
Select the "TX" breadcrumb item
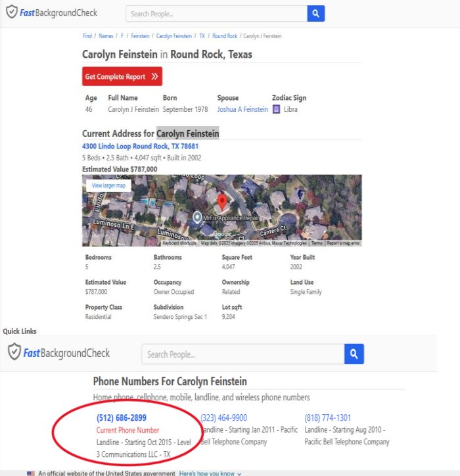pyautogui.click(x=202, y=36)
